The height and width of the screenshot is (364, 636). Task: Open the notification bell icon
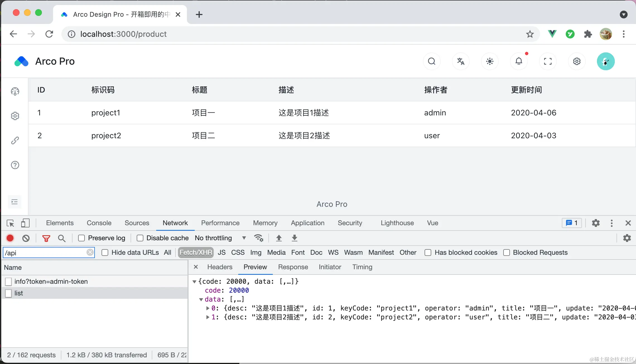point(519,61)
